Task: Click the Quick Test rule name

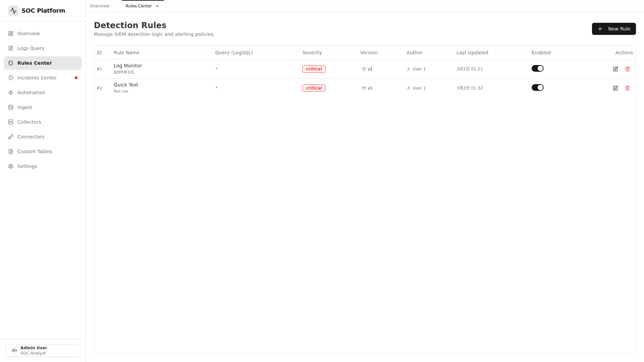Action: point(126,85)
